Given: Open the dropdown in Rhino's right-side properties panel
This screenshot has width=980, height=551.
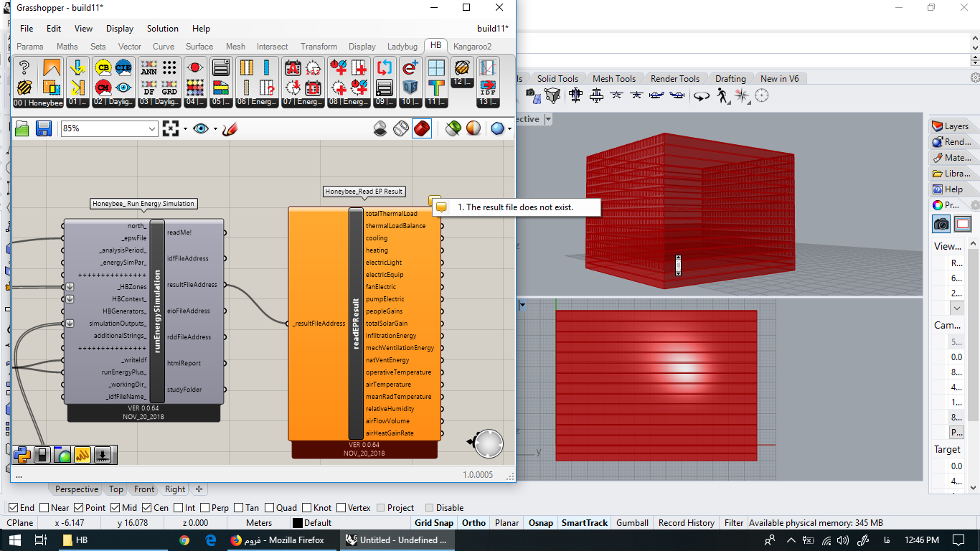Looking at the screenshot, I should 957,308.
